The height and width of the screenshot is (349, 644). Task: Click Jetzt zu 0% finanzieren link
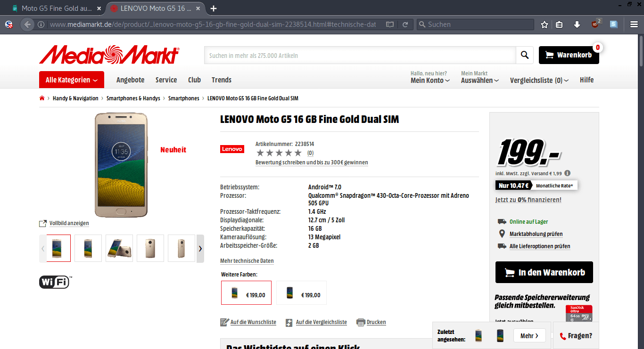pos(528,200)
